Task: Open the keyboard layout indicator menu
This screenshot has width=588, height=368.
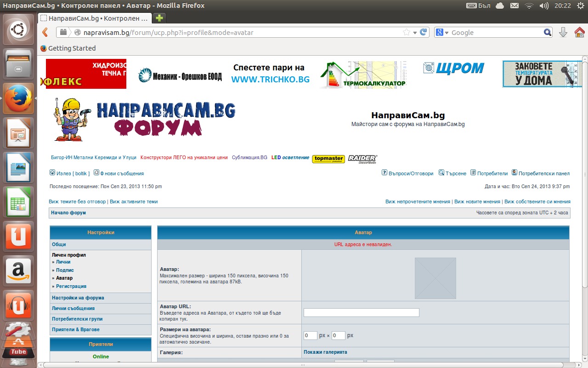Action: coord(478,6)
